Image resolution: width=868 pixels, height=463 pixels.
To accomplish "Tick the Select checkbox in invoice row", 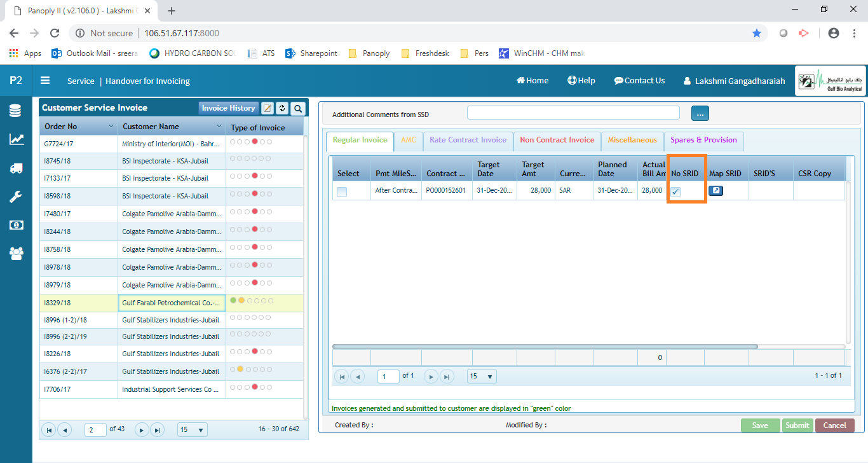I will [x=342, y=192].
